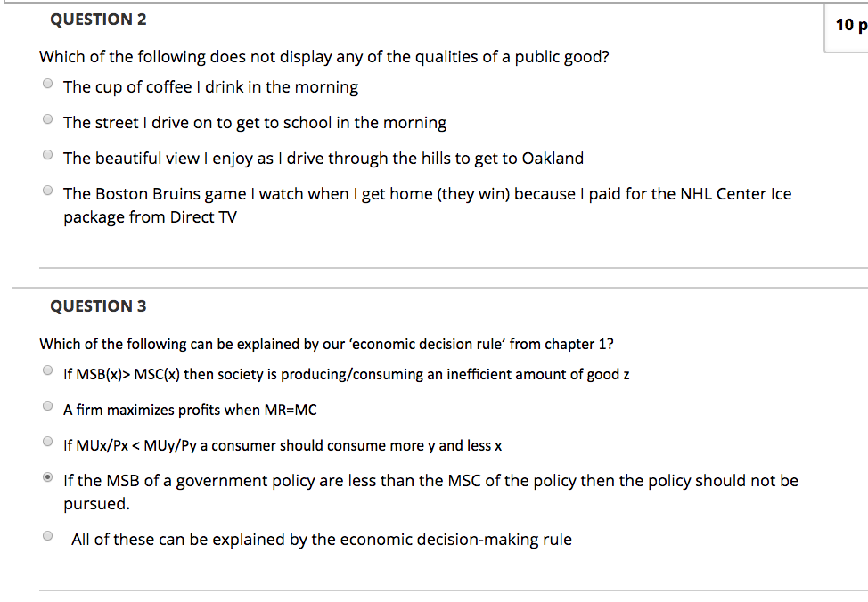Screen dimensions: 868x602
Task: Click the coffee answer label text
Action: pyautogui.click(x=209, y=86)
